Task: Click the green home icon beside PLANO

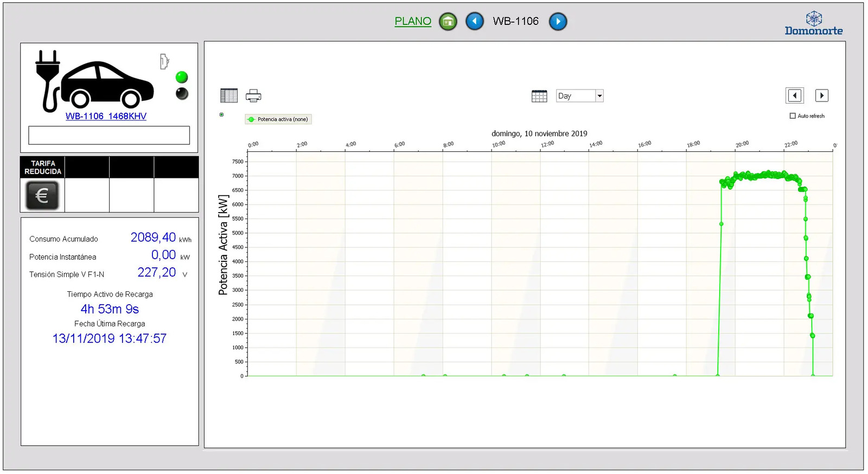Action: click(448, 22)
